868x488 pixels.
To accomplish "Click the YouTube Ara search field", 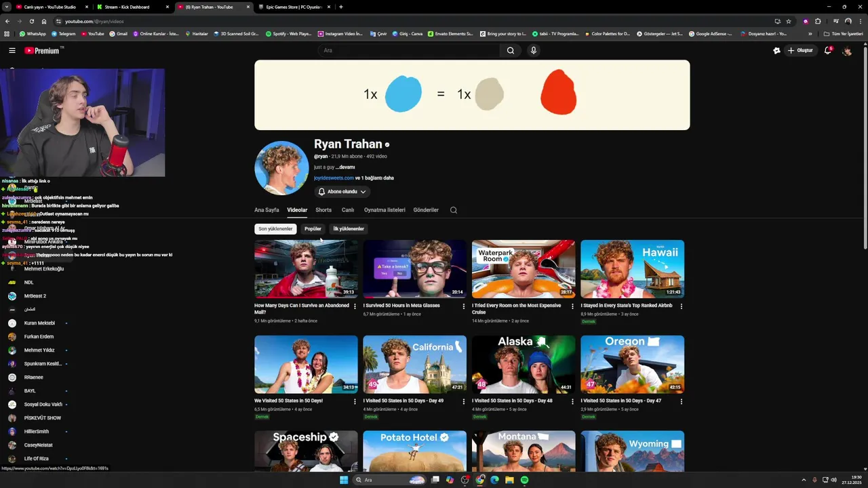I will (409, 50).
